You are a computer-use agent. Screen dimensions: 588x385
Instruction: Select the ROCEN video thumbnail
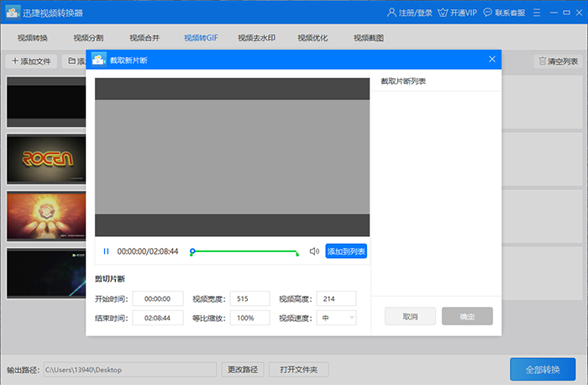point(46,159)
